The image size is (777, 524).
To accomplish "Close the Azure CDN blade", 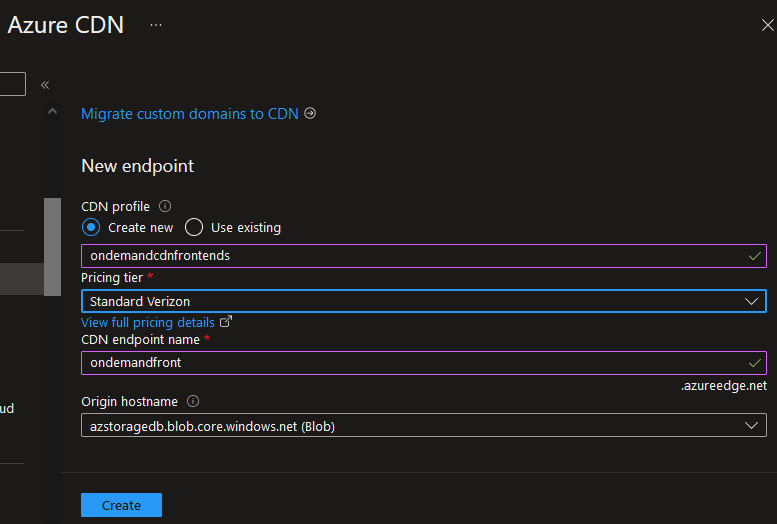I will [x=768, y=25].
